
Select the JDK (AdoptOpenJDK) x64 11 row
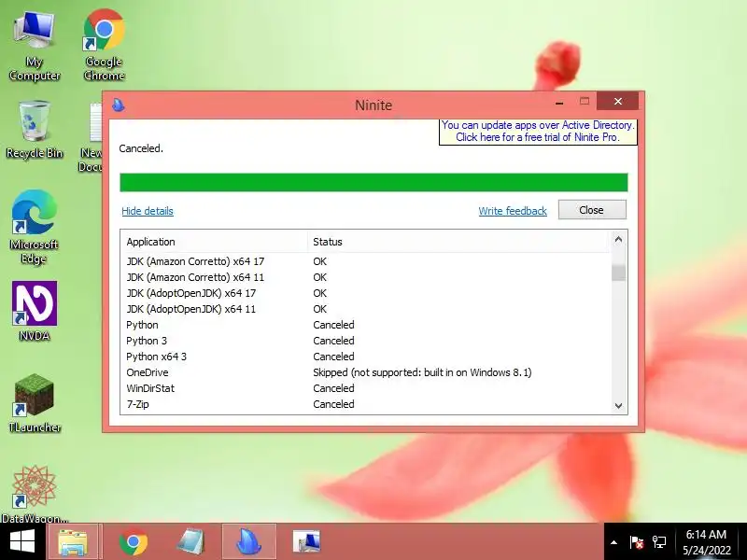click(x=365, y=309)
